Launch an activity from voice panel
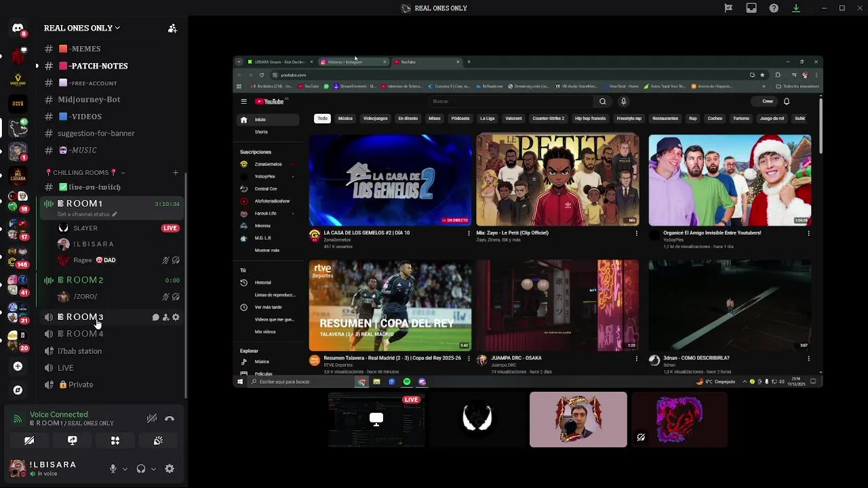Screen dimensions: 868x488 click(x=115, y=441)
